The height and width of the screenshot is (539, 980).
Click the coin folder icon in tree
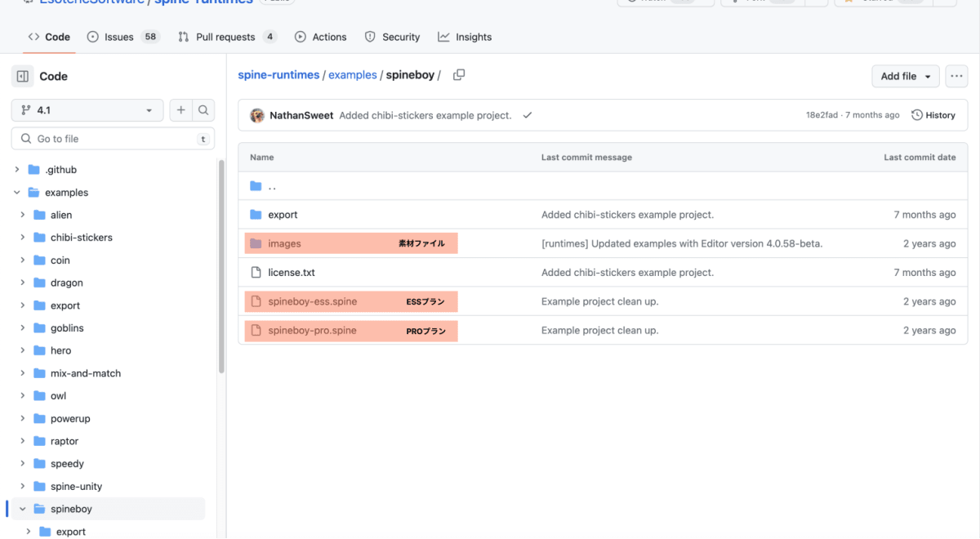(39, 260)
